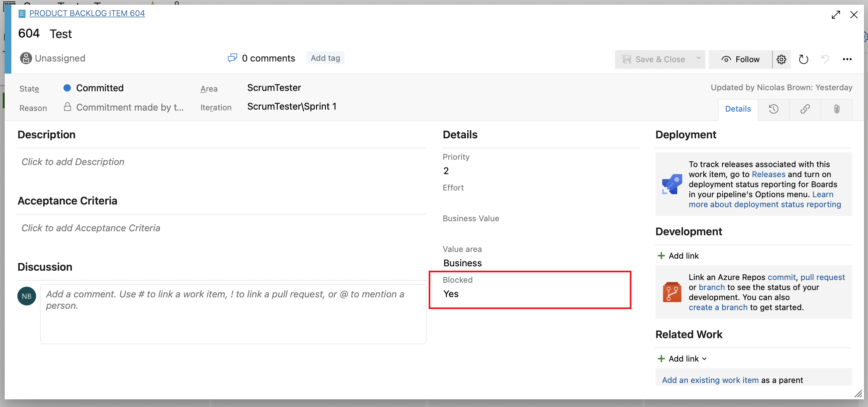
Task: Click the Unassigned avatar icon
Action: (26, 58)
